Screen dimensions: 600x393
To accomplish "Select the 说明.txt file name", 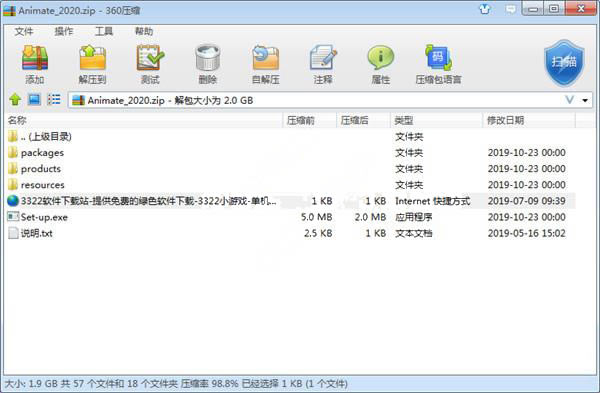I will [36, 233].
